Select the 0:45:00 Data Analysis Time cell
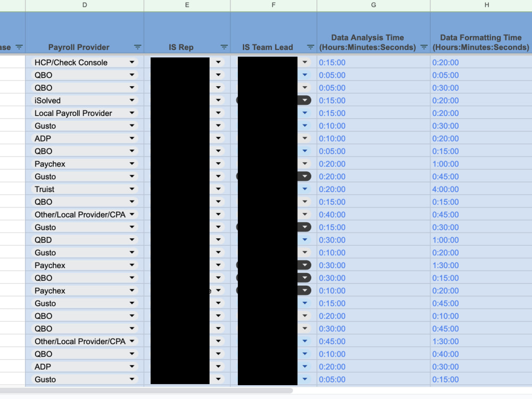 (x=373, y=341)
